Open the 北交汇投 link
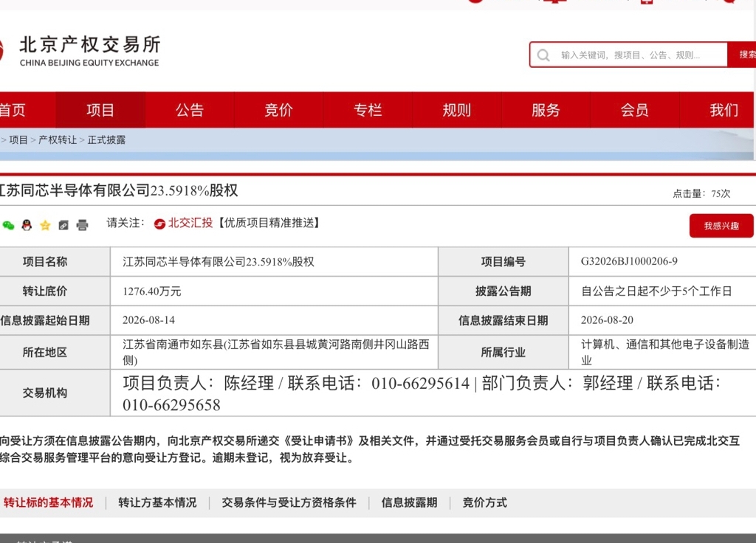Viewport: 756px width, 543px height. [190, 223]
